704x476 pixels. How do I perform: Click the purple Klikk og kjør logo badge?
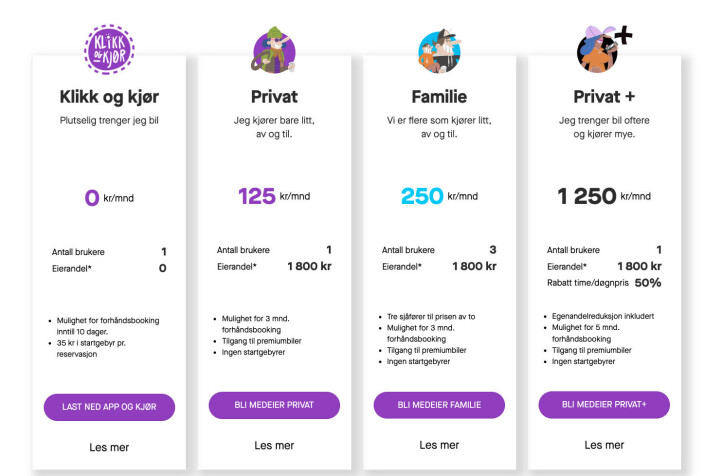tap(109, 49)
